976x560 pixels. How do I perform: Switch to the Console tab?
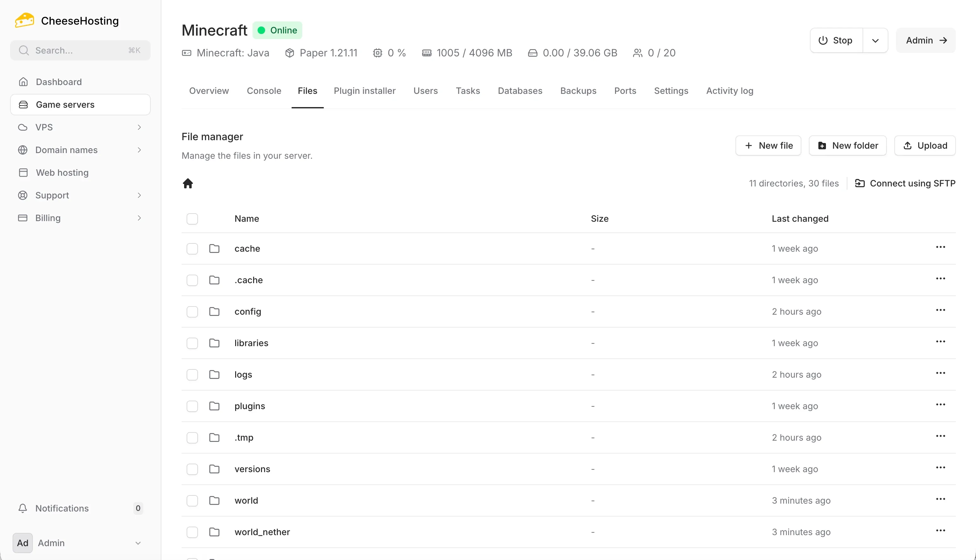point(264,91)
